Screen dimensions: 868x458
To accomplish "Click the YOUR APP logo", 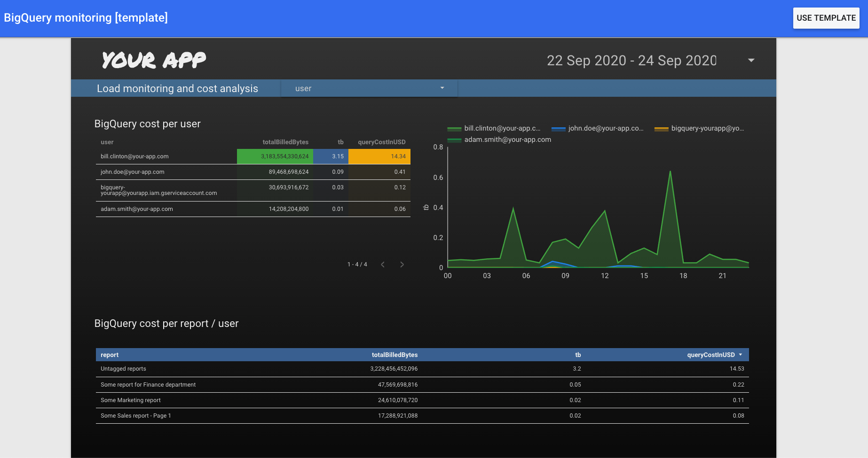I will coord(154,59).
